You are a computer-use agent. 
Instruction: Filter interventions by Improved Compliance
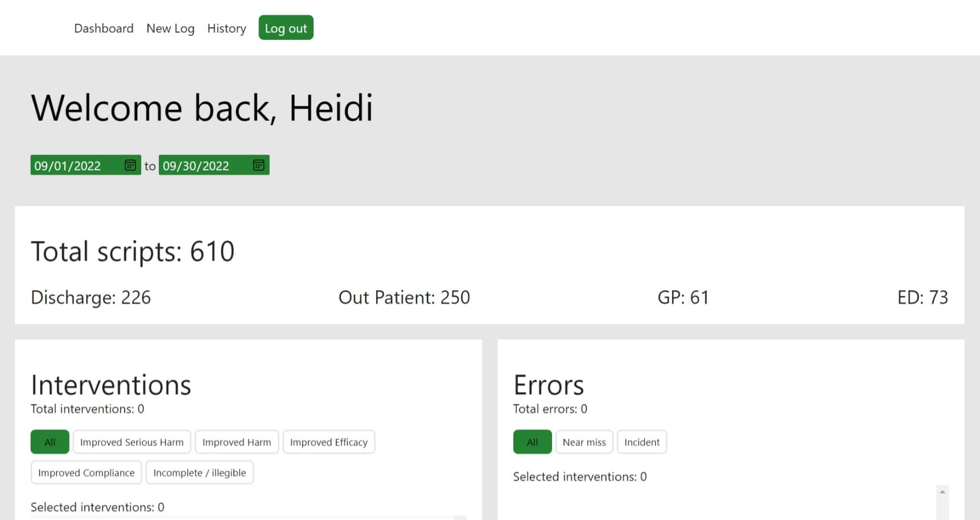(87, 472)
